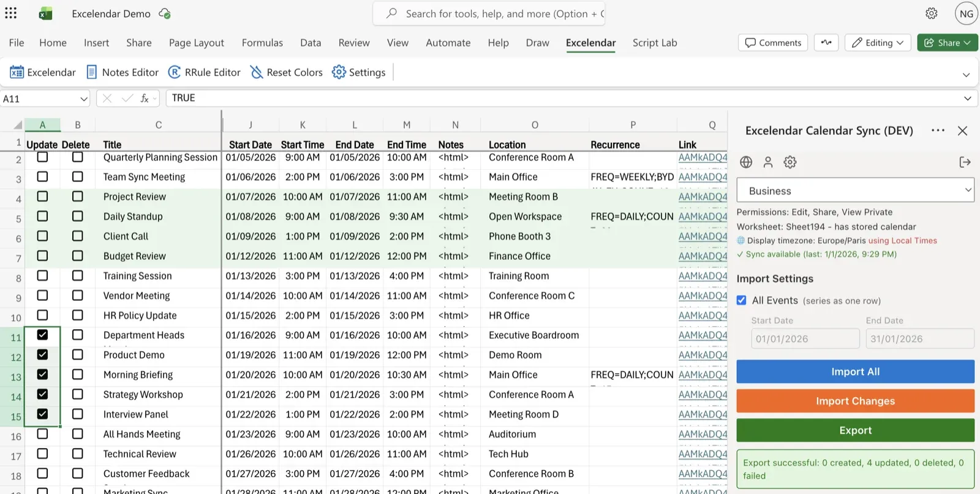The image size is (980, 494).
Task: Open the Business calendar dropdown
Action: 855,191
